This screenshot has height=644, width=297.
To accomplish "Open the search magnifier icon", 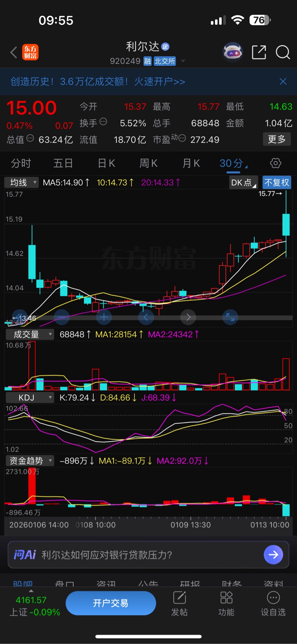I will click(283, 52).
